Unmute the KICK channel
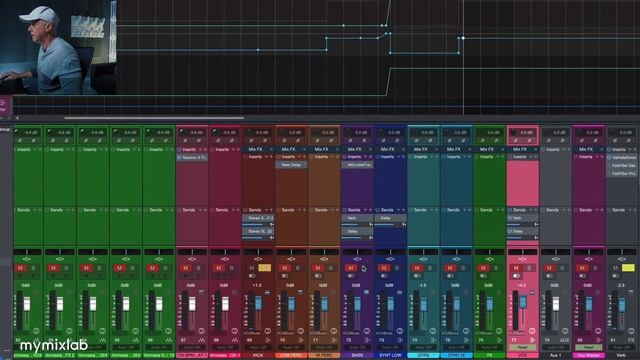 pos(252,268)
